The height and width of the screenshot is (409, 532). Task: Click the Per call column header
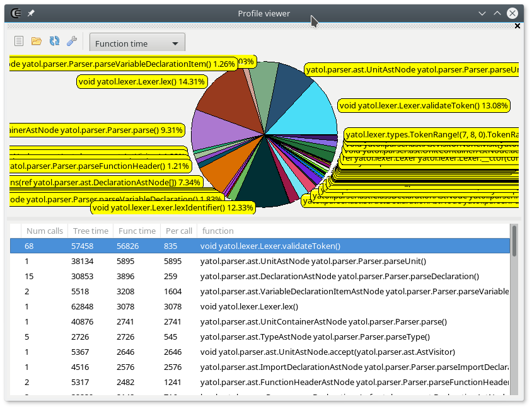point(178,231)
